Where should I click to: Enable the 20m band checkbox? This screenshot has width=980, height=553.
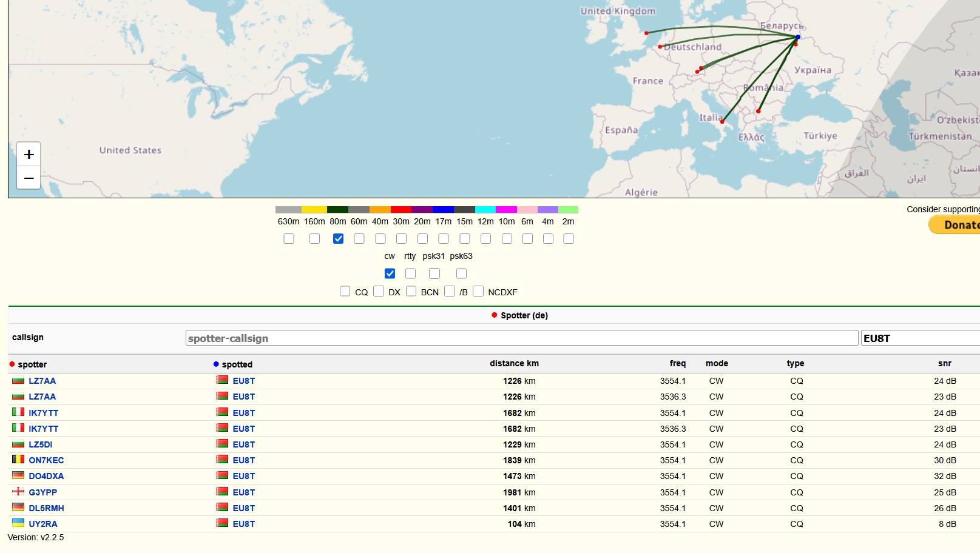(422, 239)
